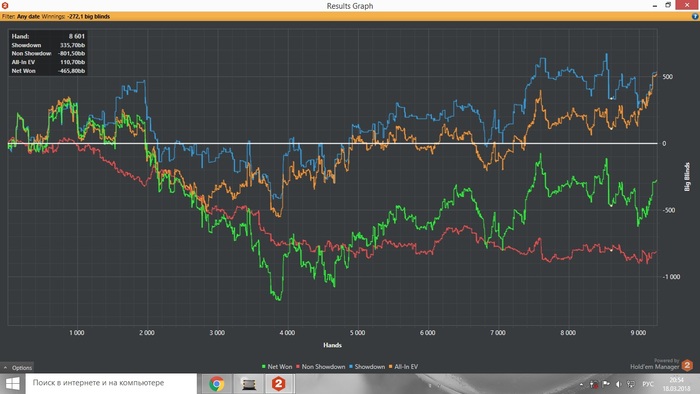This screenshot has width=700, height=394.
Task: Open the clock showing 20:54
Action: pos(677,384)
